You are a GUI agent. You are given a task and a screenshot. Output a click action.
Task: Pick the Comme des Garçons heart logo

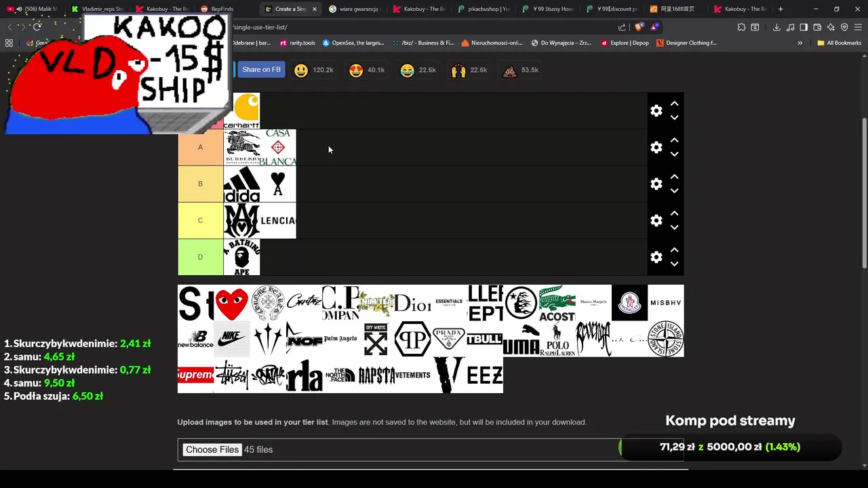(232, 303)
